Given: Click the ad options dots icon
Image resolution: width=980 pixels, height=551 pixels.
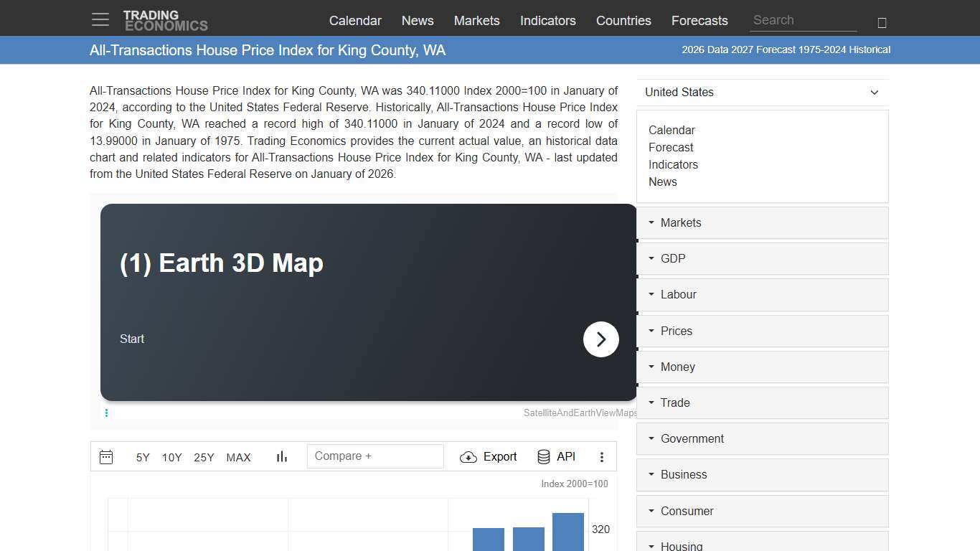Looking at the screenshot, I should coord(106,413).
